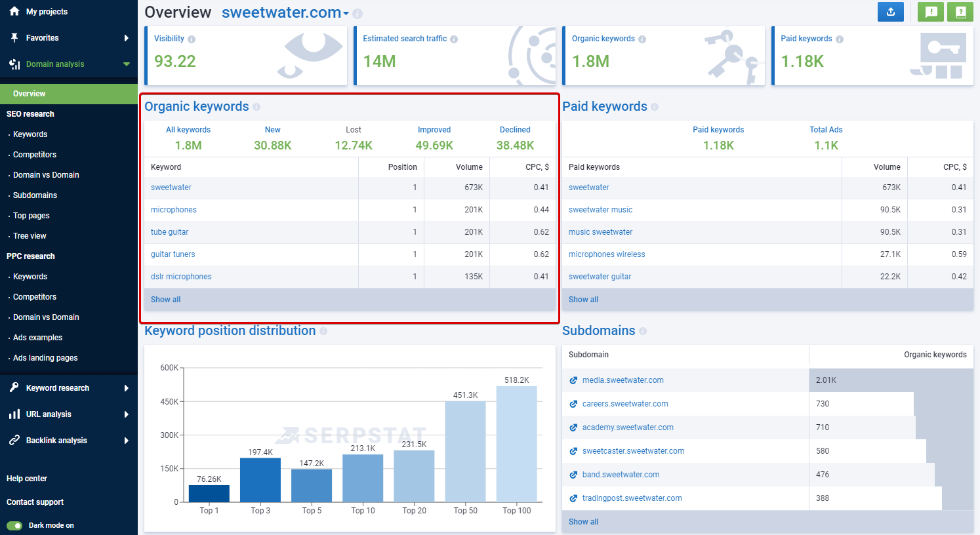The image size is (980, 535).
Task: Open Ads landing pages in the sidebar
Action: (x=45, y=358)
